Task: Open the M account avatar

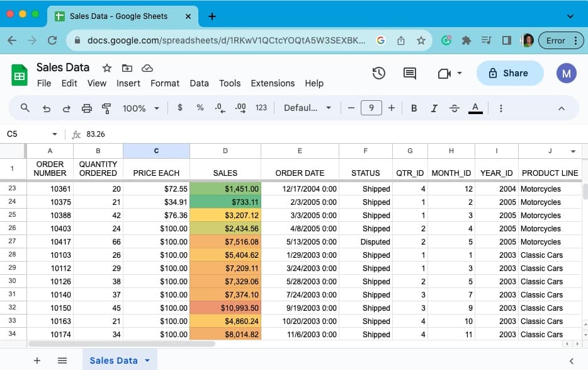Action: pyautogui.click(x=566, y=73)
